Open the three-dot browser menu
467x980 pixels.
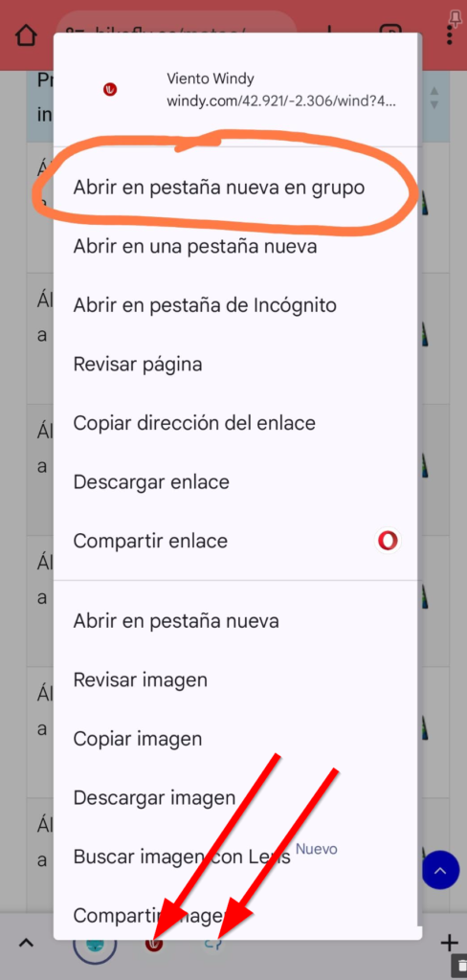tap(450, 34)
